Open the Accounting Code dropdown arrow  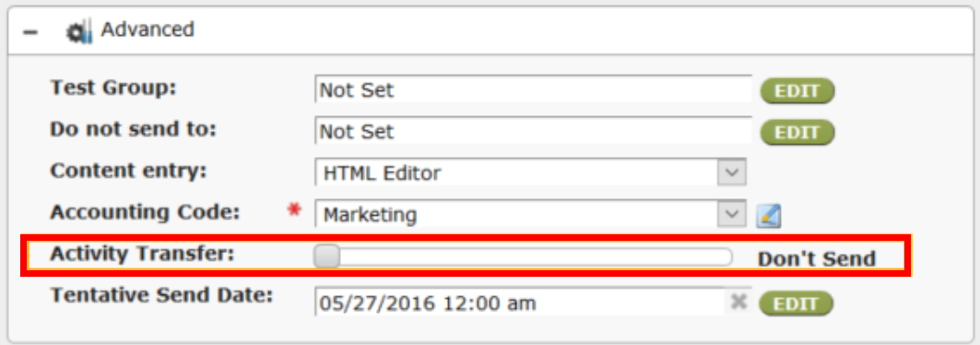click(x=732, y=215)
